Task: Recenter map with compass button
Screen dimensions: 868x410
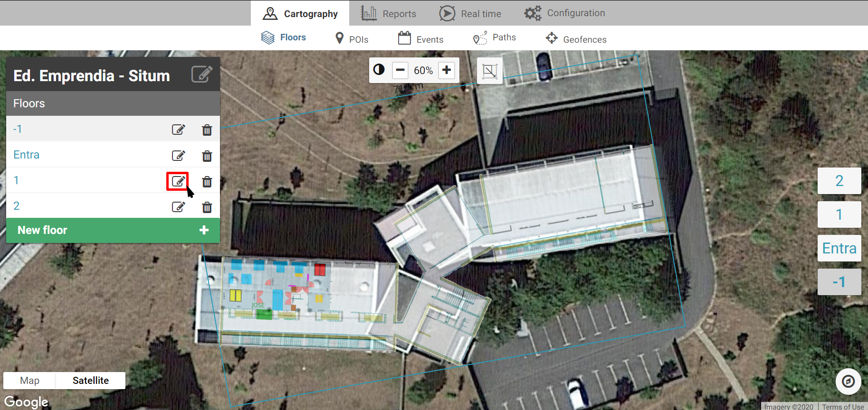Action: pos(849,381)
